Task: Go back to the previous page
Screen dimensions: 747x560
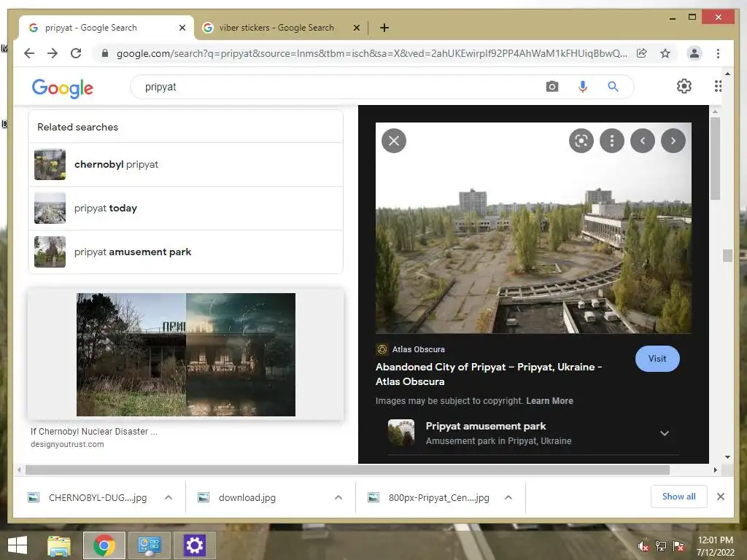Action: click(x=29, y=53)
